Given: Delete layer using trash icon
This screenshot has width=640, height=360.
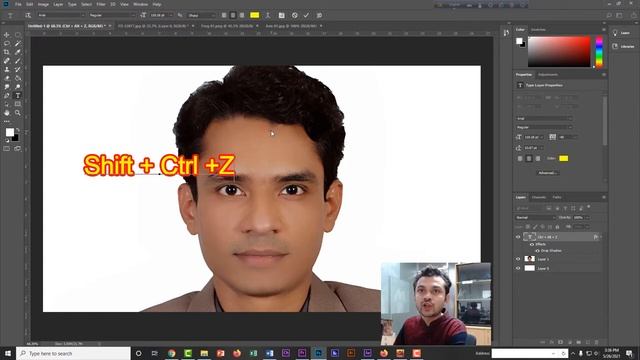Looking at the screenshot, I should coord(596,342).
